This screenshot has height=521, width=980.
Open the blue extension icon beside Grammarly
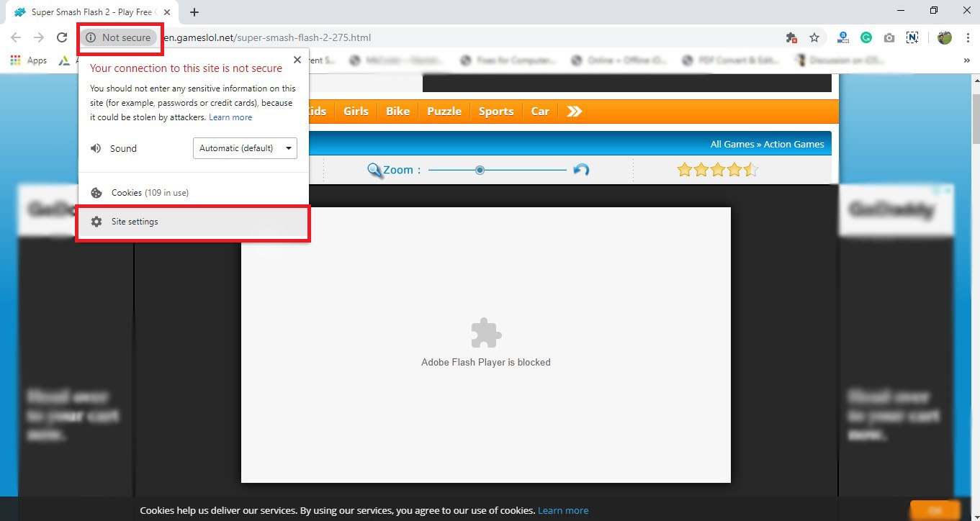843,37
